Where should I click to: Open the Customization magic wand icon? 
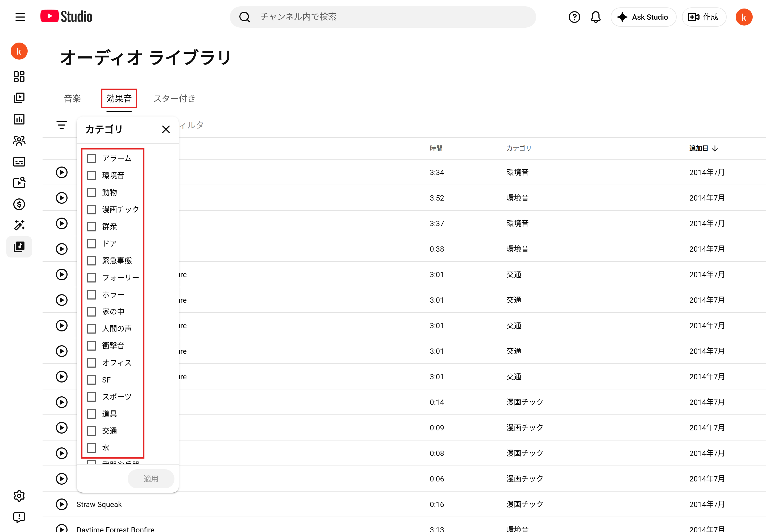coord(19,225)
